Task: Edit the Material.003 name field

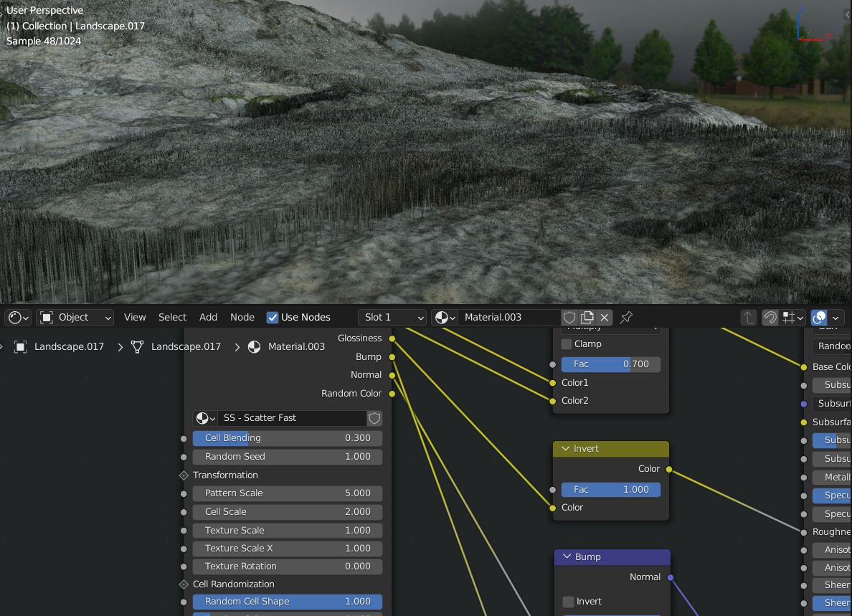Action: [x=509, y=317]
